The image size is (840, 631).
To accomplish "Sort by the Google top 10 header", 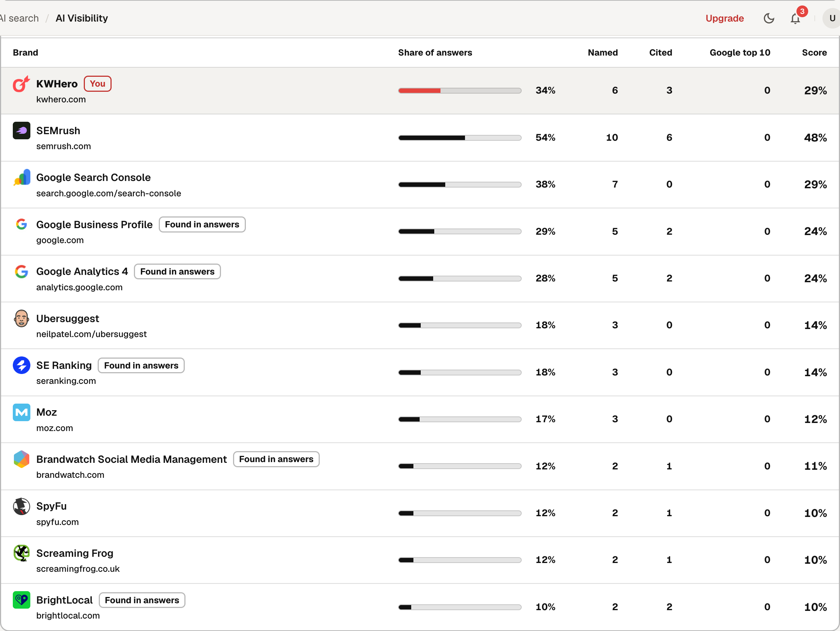I will [x=740, y=53].
